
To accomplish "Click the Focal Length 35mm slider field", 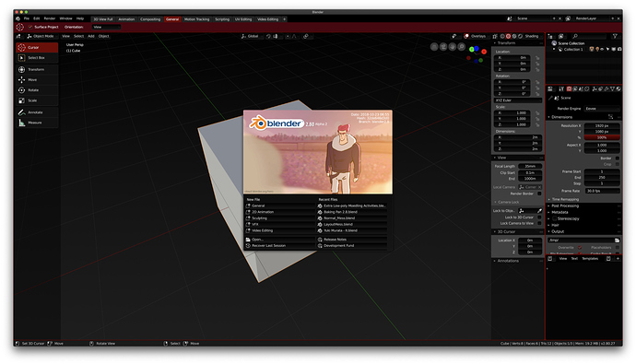I will 530,166.
